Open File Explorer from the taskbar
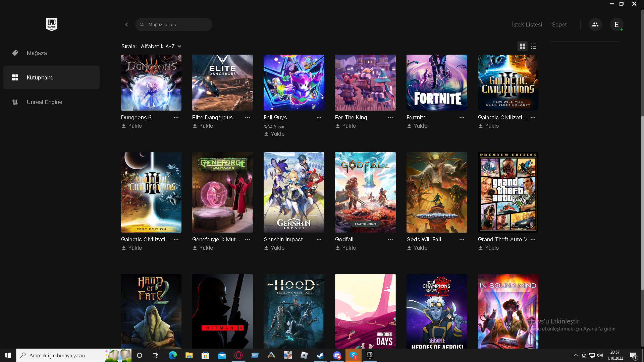 (x=189, y=355)
